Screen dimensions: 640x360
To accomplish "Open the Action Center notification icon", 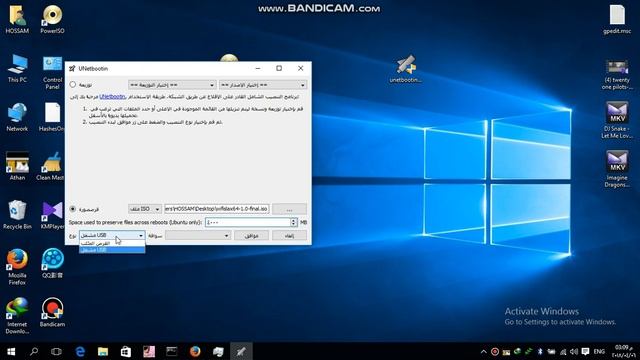I will tap(585, 351).
